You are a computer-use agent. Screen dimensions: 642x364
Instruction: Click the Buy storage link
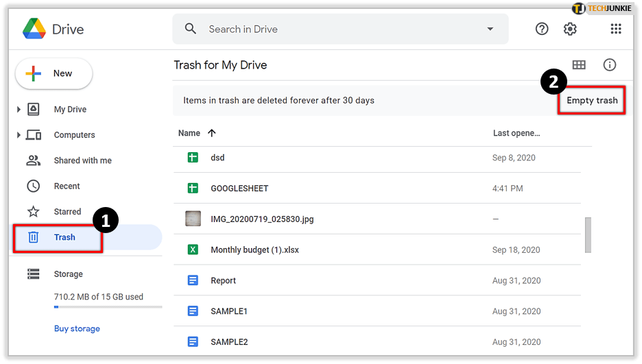tap(77, 328)
